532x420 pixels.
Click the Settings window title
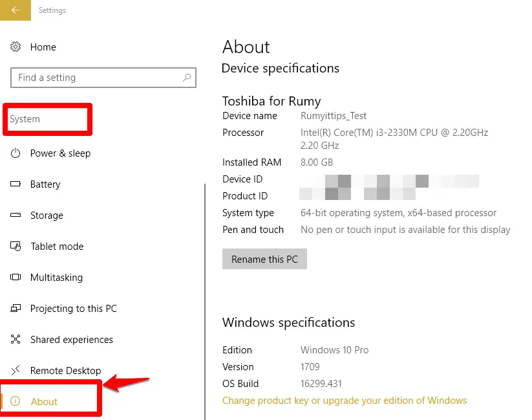pos(52,10)
